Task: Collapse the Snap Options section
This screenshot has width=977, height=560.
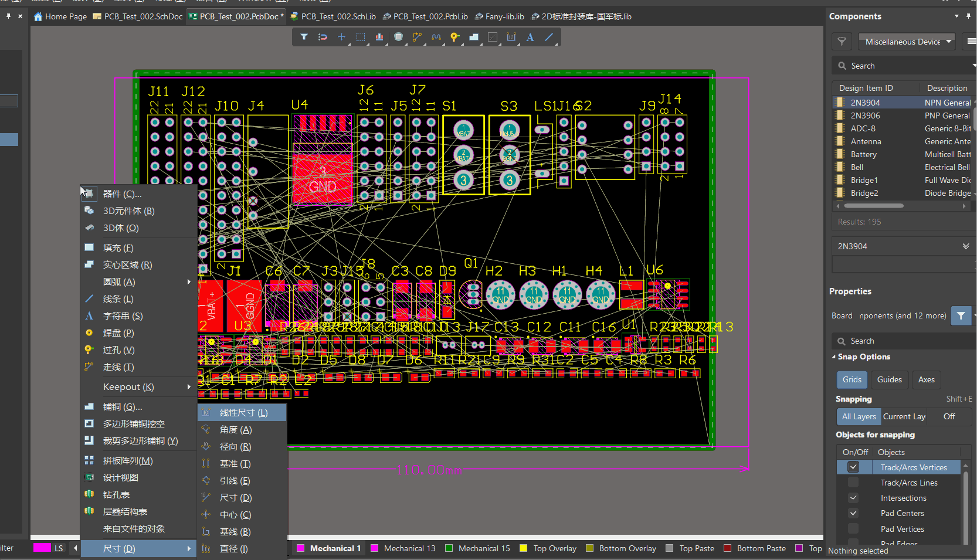Action: pos(834,357)
